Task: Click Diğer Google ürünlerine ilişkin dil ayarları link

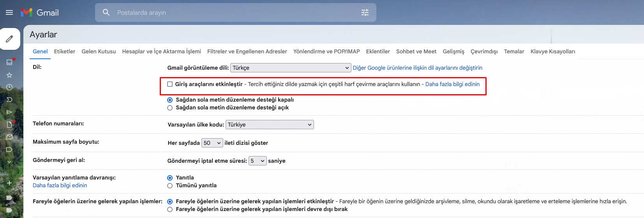Action: 417,68
